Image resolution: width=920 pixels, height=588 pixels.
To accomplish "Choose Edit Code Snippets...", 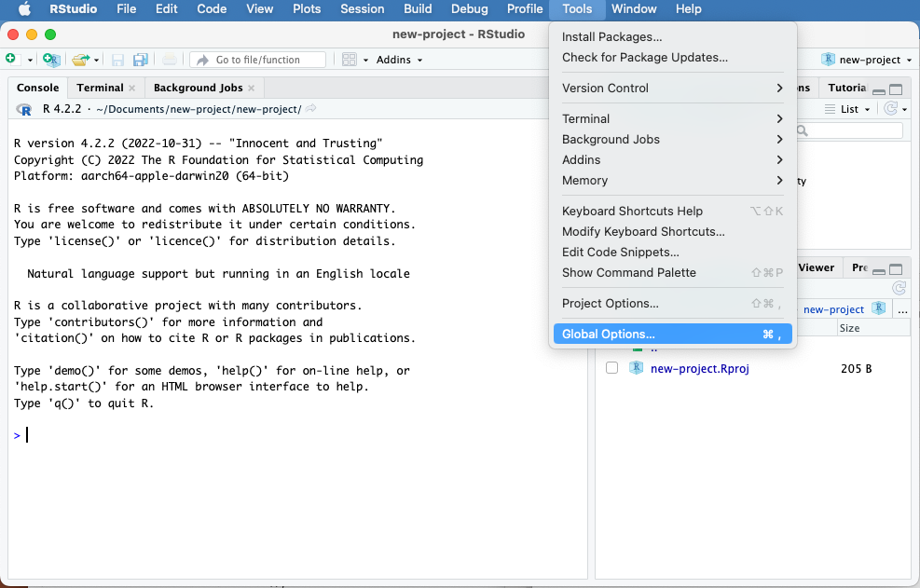I will [672, 252].
